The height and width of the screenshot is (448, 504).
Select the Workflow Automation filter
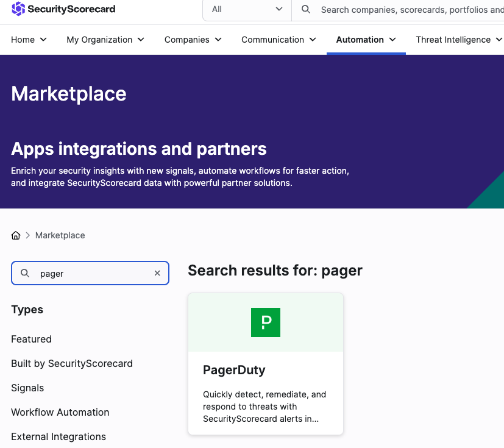click(60, 412)
